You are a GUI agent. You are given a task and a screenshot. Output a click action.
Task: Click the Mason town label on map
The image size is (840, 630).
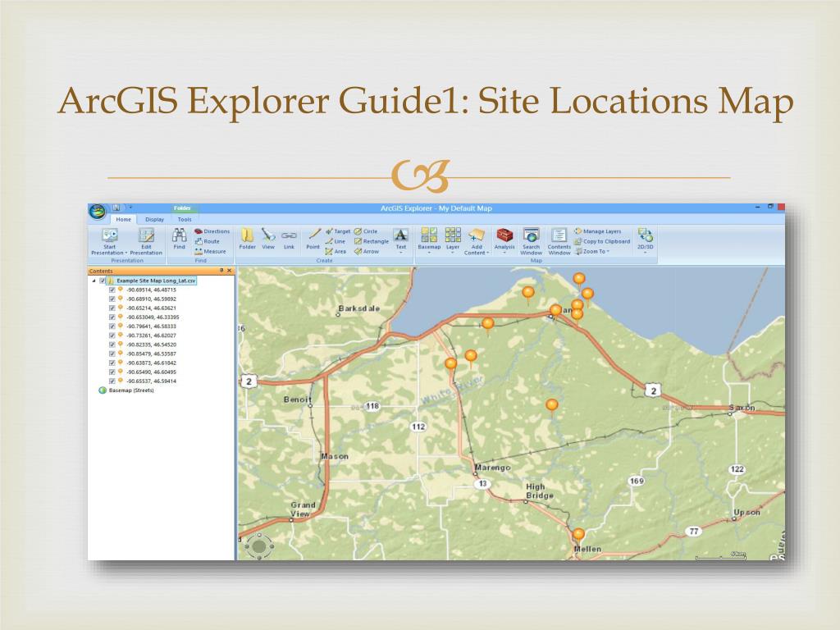click(335, 456)
